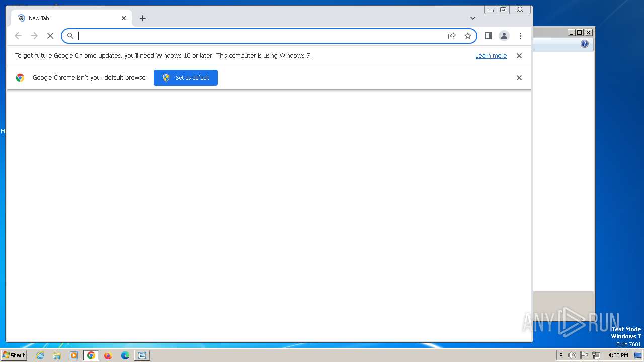Open network status tray icon

pos(596,355)
